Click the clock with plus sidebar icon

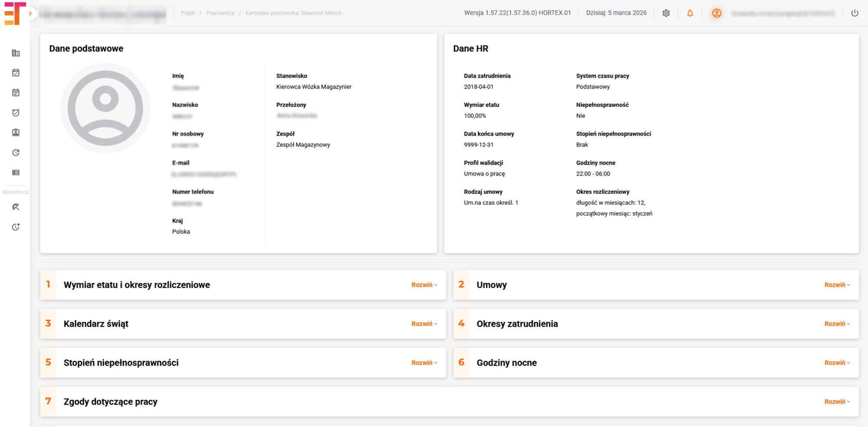point(16,227)
